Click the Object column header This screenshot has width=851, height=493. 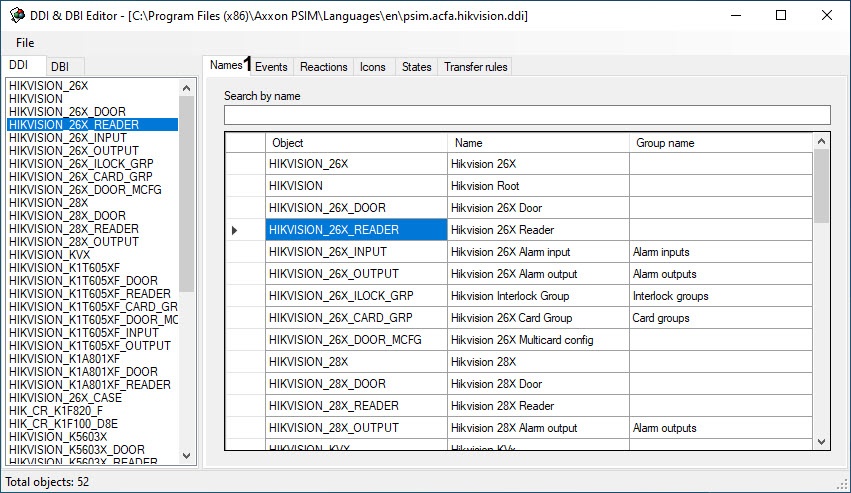[x=355, y=143]
